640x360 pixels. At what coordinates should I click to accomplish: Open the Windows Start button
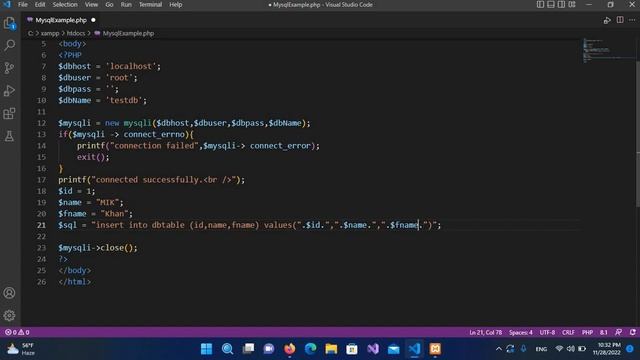(207, 349)
